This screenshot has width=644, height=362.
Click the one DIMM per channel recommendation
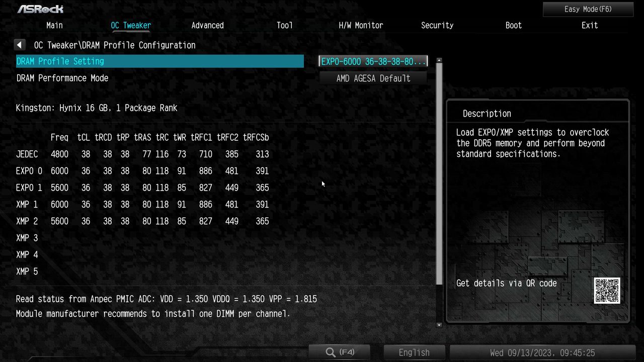tap(153, 314)
